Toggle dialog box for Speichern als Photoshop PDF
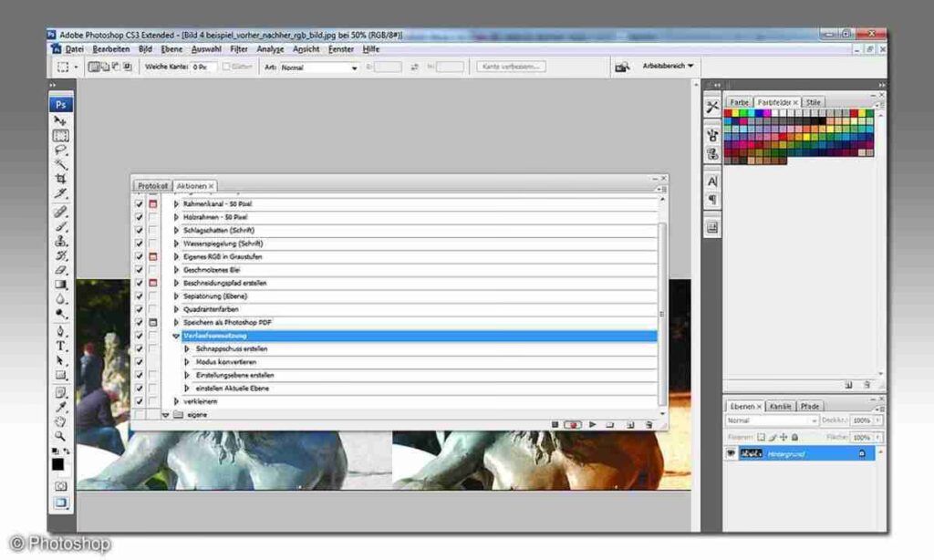Image resolution: width=934 pixels, height=560 pixels. [x=153, y=323]
